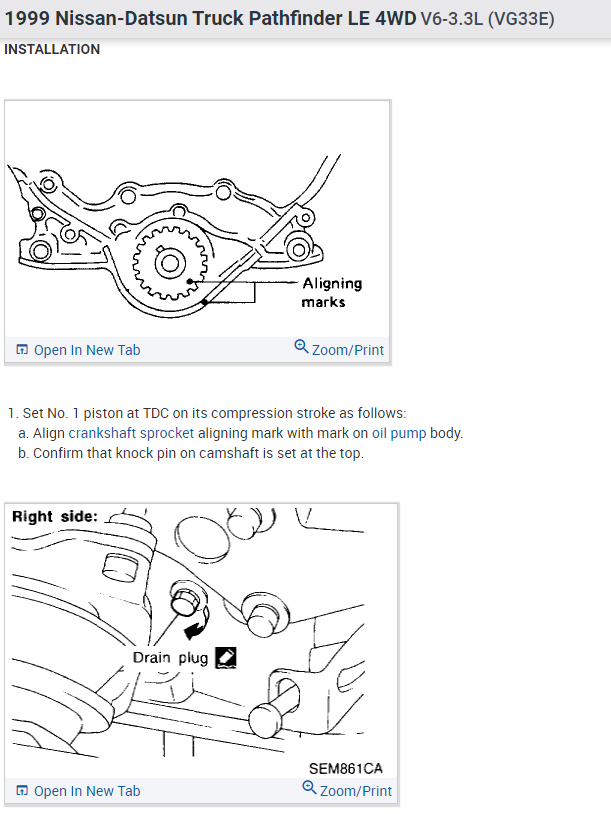Screen dimensions: 611x814
Task: Click the sealant symbol next to Drain plug
Action: [225, 658]
